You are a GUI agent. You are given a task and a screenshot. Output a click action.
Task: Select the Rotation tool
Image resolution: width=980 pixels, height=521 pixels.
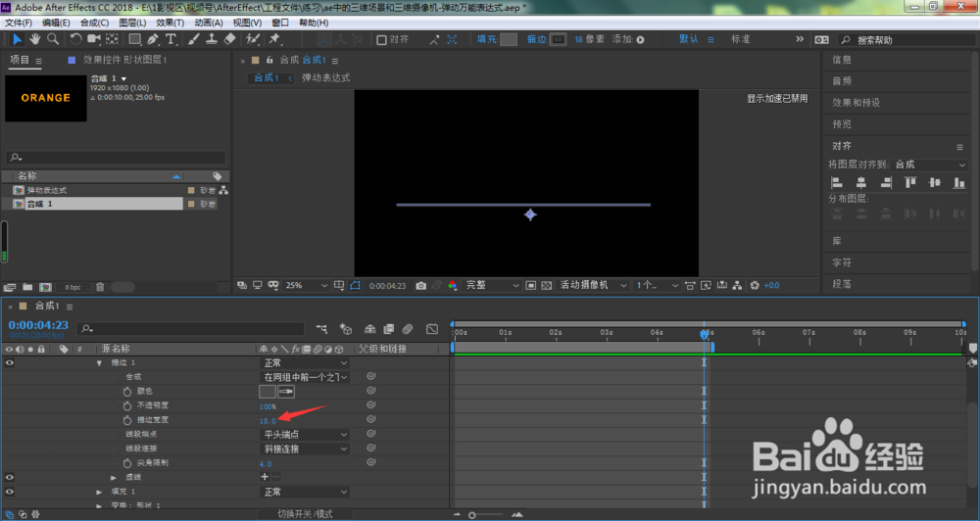(x=75, y=39)
